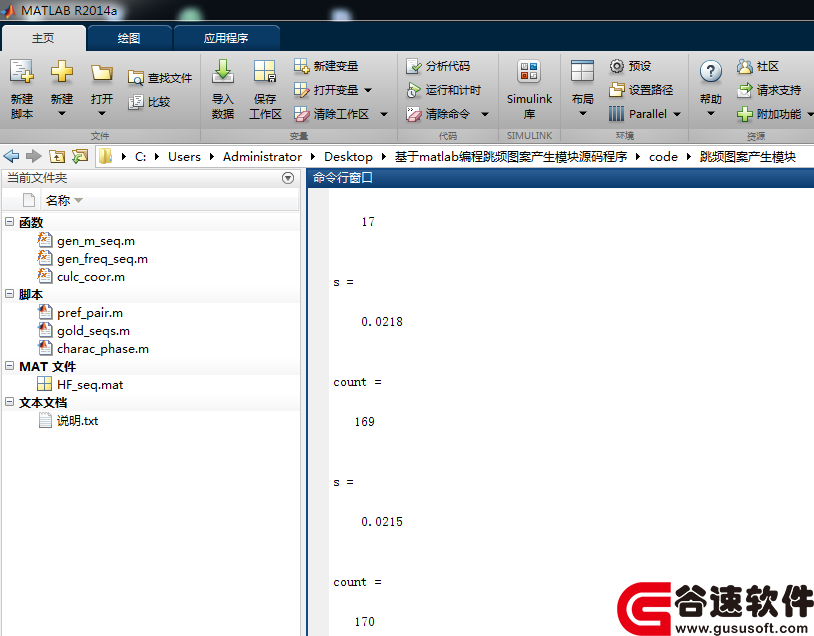This screenshot has height=636, width=814.
Task: Go forward using the right arrow
Action: [x=34, y=156]
